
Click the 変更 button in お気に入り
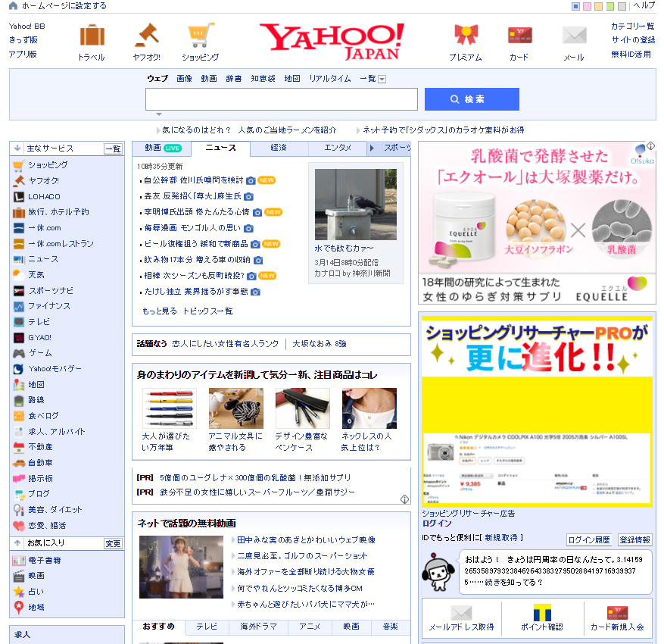pyautogui.click(x=113, y=543)
